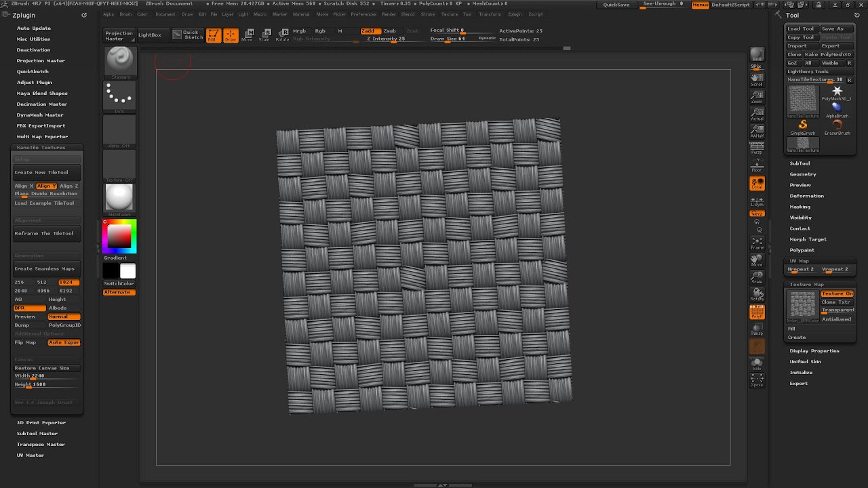Toggle the Zsub mode
Viewport: 868px width, 488px height.
[x=390, y=31]
